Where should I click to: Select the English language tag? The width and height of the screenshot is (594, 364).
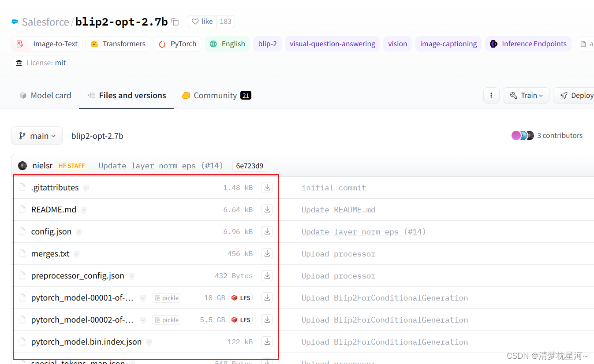(227, 44)
